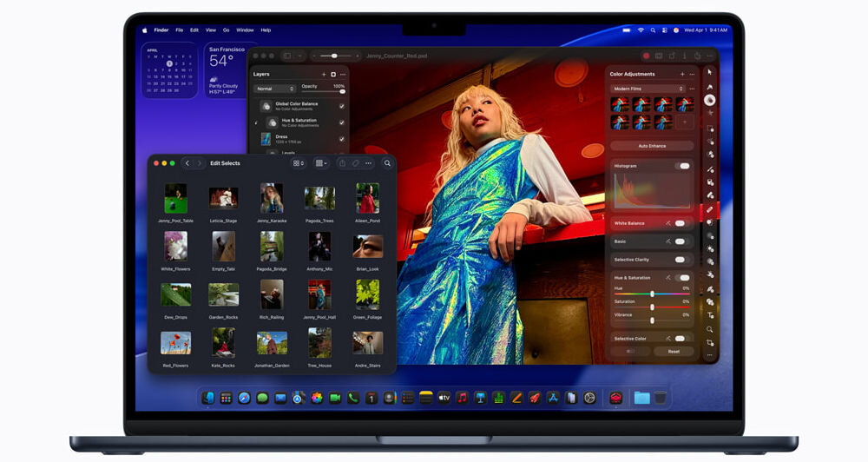
Task: Click the Reset button in Color Adjustments
Action: [x=674, y=351]
